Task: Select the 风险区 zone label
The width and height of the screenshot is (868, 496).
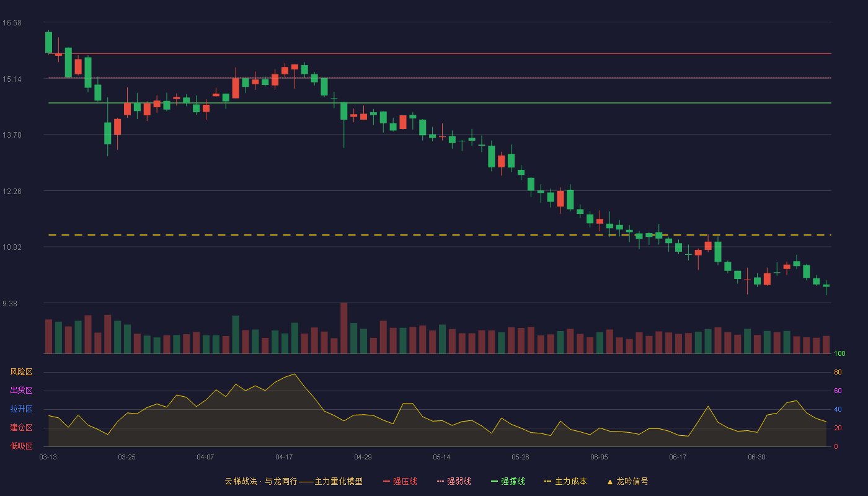Action: 21,372
